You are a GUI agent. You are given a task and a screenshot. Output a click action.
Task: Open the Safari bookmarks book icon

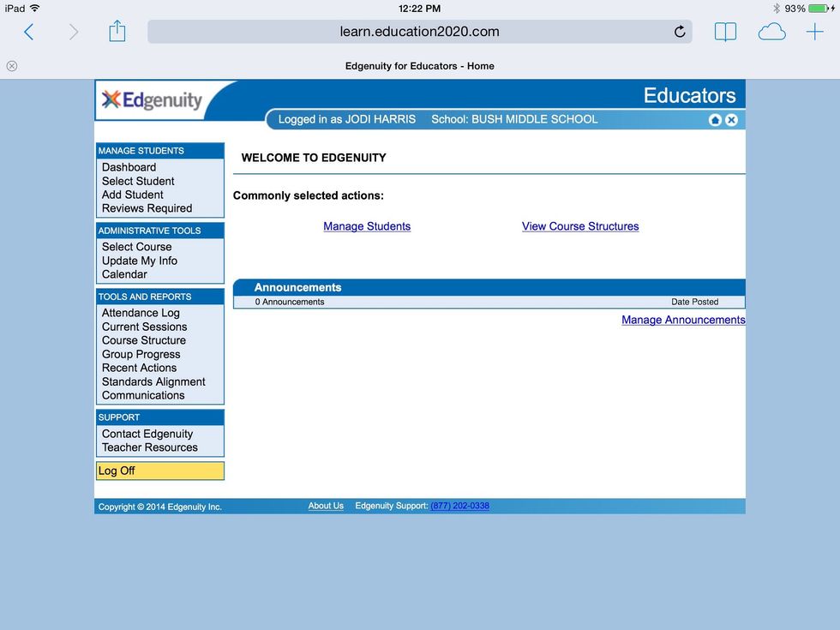(725, 33)
